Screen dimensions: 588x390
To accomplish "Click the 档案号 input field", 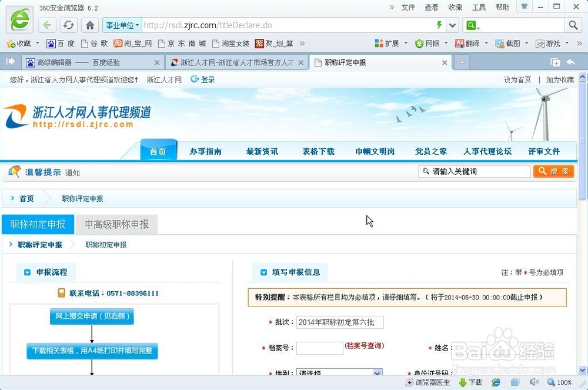I will tap(320, 348).
